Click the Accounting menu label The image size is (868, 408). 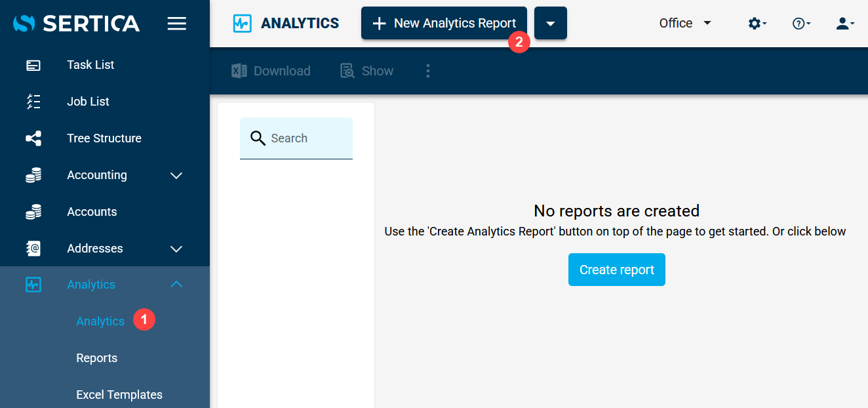(97, 175)
